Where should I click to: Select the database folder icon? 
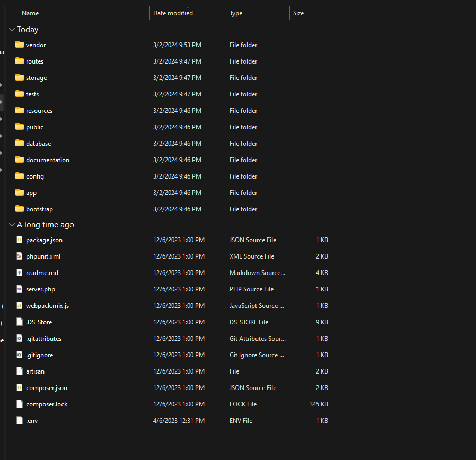[20, 143]
